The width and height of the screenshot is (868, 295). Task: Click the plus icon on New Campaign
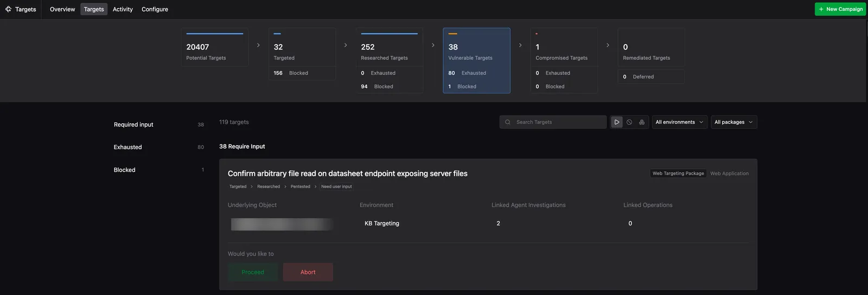click(821, 9)
